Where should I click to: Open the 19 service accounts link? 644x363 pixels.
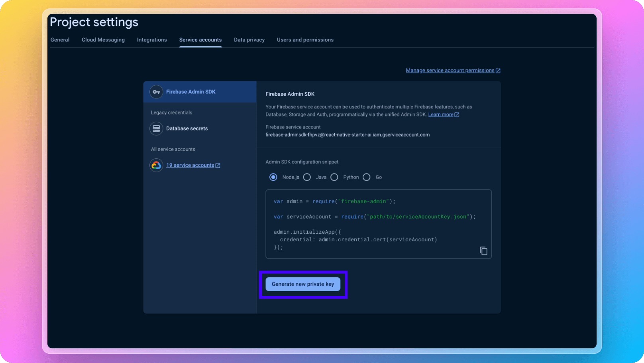pos(190,165)
